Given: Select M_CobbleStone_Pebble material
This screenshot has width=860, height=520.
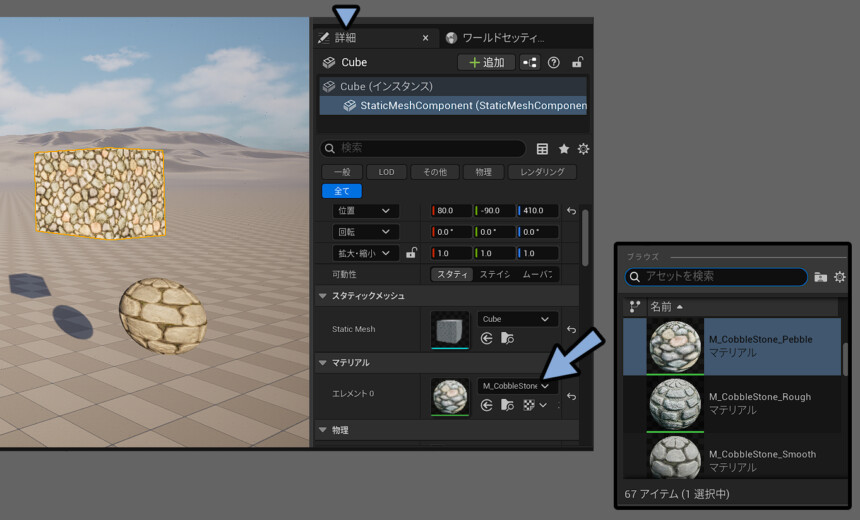Looking at the screenshot, I should (732, 346).
